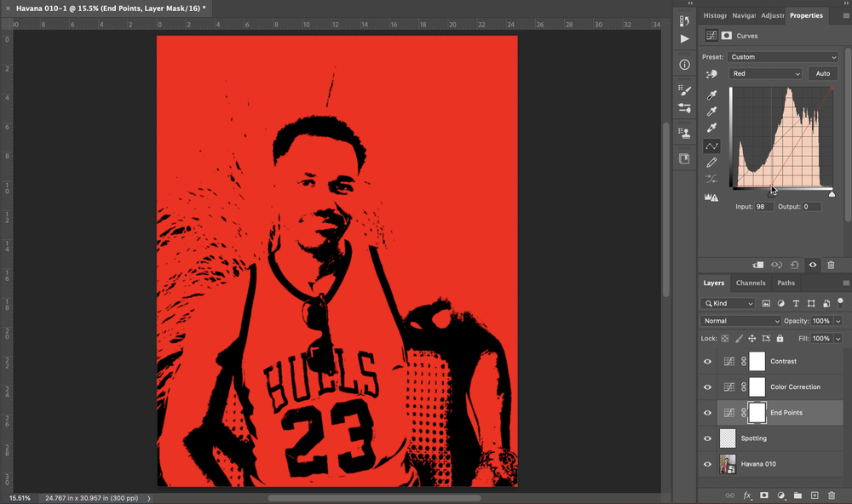This screenshot has height=504, width=852.
Task: Filter layers by smart objects
Action: point(826,304)
